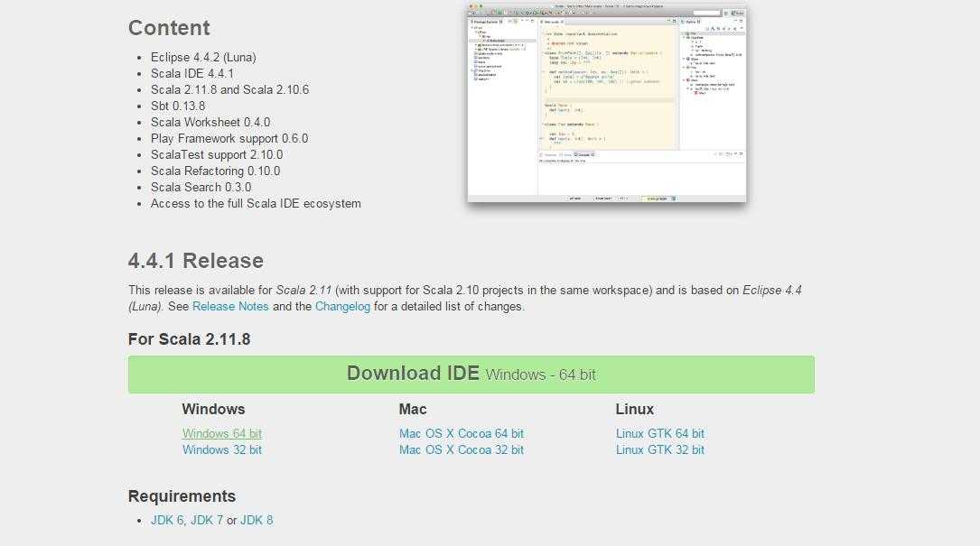Click the 'Eclipse 4.4.2 (Luna)' list item
980x546 pixels.
pos(203,58)
